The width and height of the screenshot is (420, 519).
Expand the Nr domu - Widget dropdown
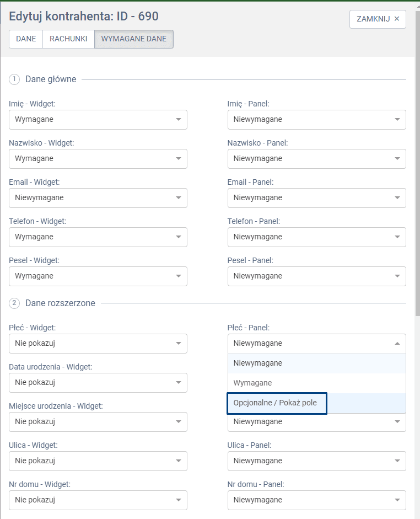(98, 500)
